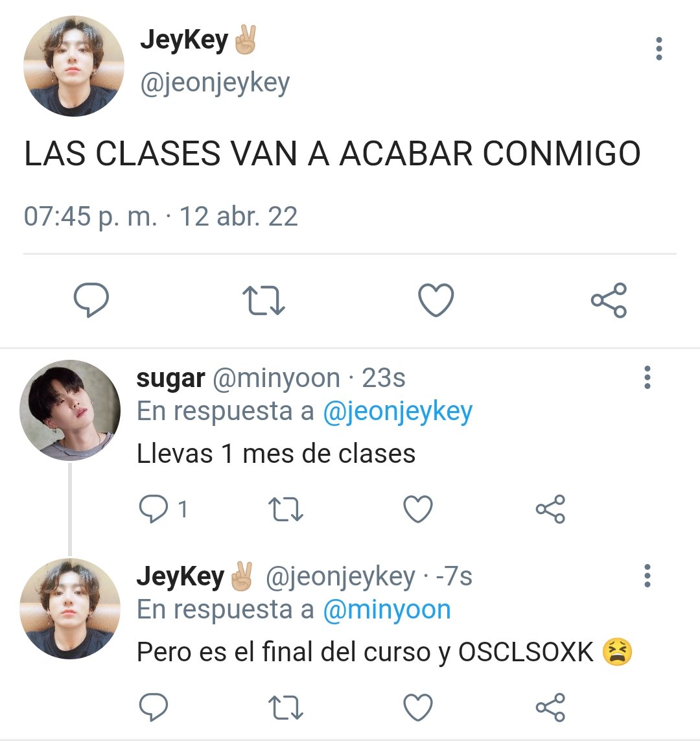This screenshot has height=741, width=700.
Task: Retweet JeyKey's final del curso reply
Action: (285, 707)
